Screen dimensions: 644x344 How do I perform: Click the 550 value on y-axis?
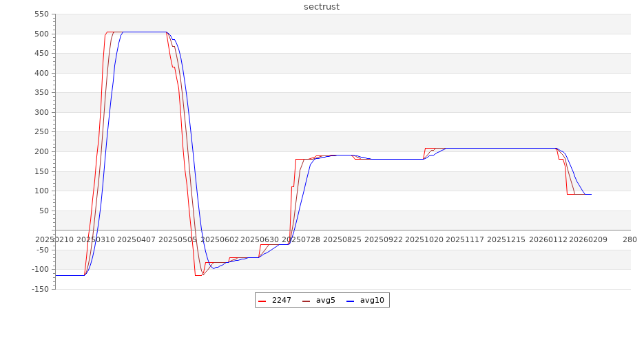point(41,14)
